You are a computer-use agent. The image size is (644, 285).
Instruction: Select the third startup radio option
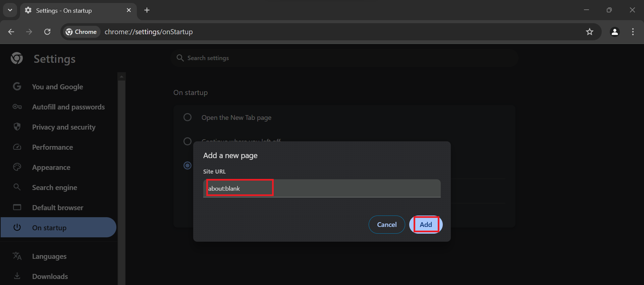point(187,165)
